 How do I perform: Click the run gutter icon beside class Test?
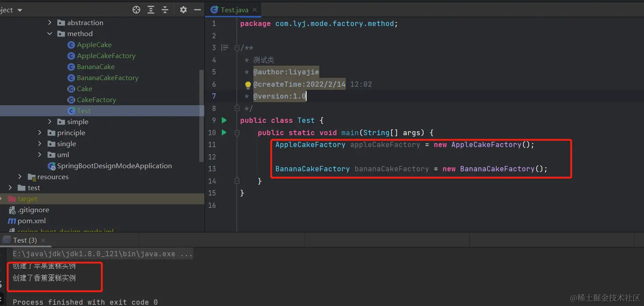point(224,120)
